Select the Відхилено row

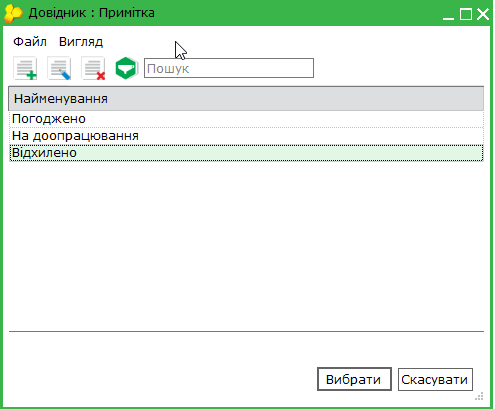[246, 153]
